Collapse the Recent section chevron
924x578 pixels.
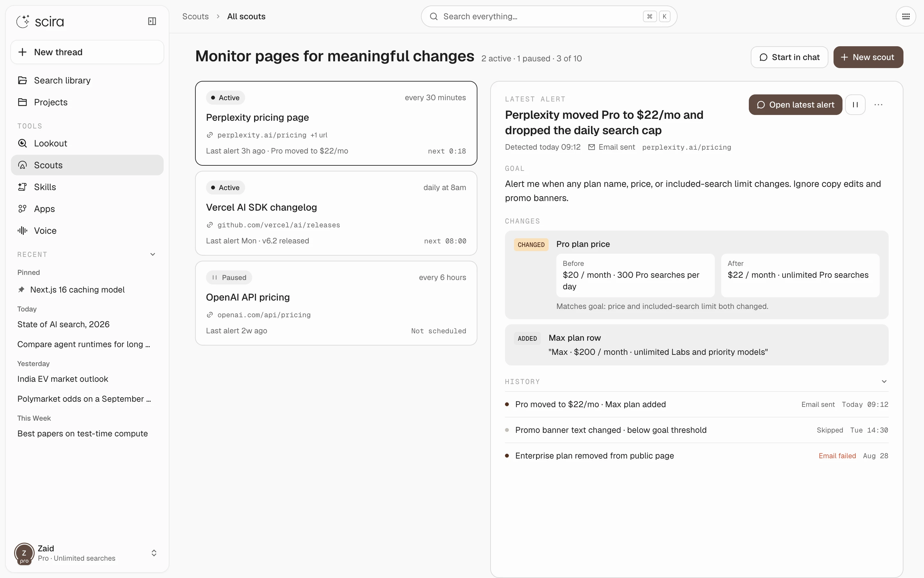click(x=153, y=255)
